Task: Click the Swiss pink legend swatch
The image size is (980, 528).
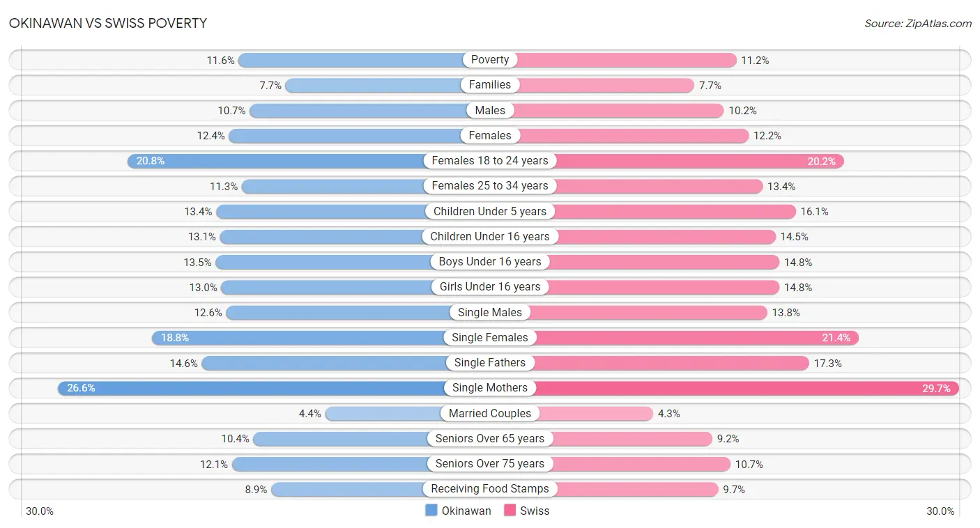Action: click(510, 511)
